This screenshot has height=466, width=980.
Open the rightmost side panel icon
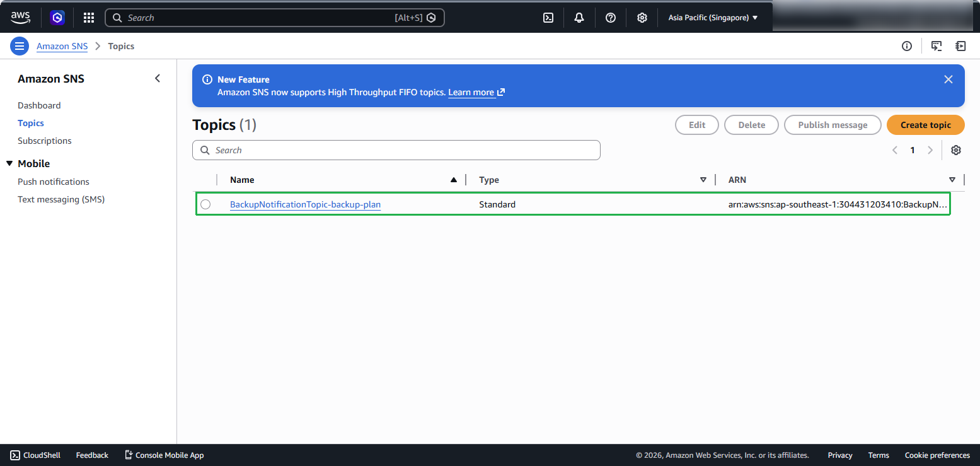960,46
